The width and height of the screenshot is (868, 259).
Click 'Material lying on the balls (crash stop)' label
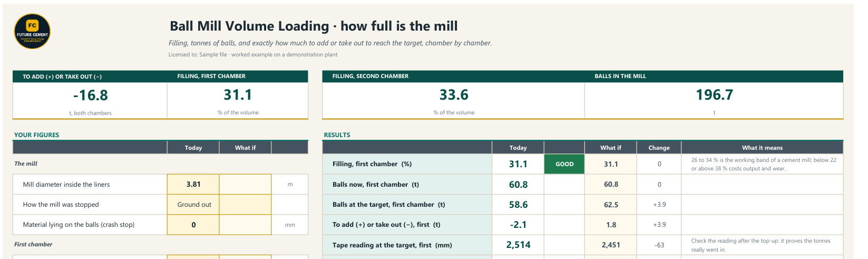[x=79, y=225]
